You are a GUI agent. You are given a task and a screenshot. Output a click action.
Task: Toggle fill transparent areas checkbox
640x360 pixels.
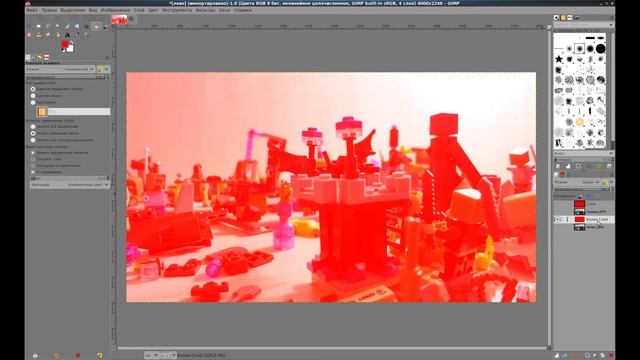(33, 152)
